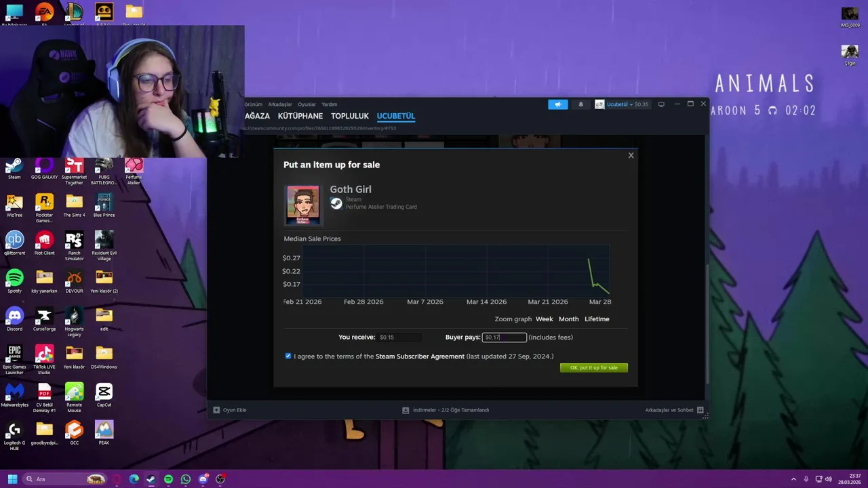
Task: Open the Windows Start button
Action: point(12,479)
